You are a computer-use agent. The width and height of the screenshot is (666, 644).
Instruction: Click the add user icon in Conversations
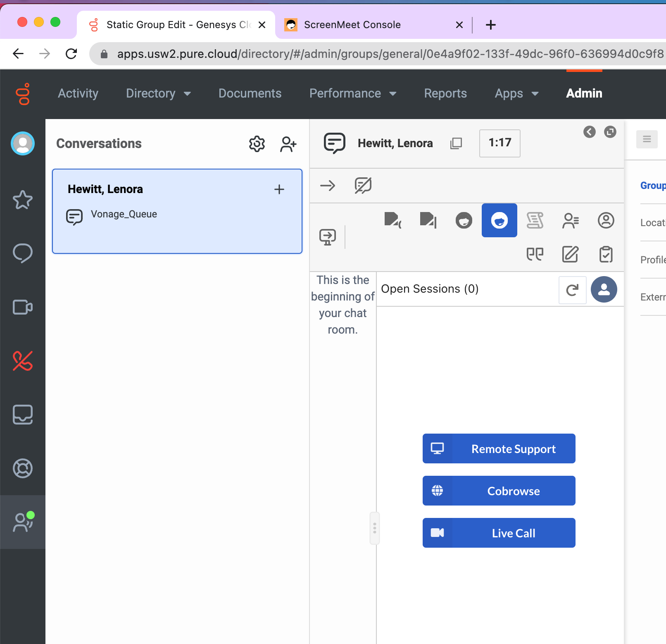coord(288,144)
